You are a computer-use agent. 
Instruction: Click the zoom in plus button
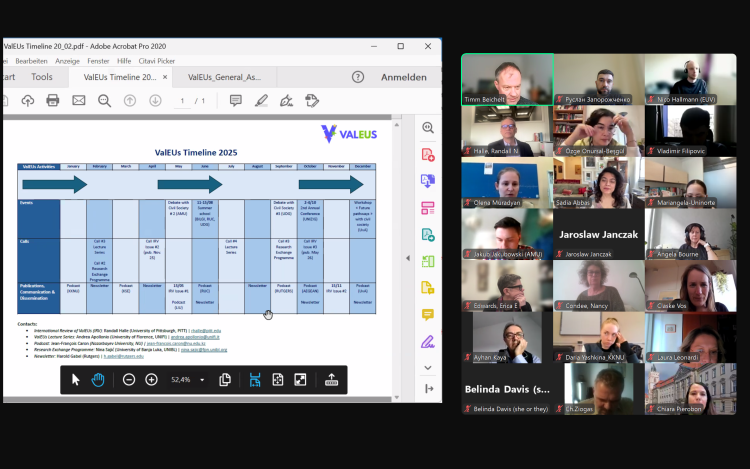tap(151, 380)
